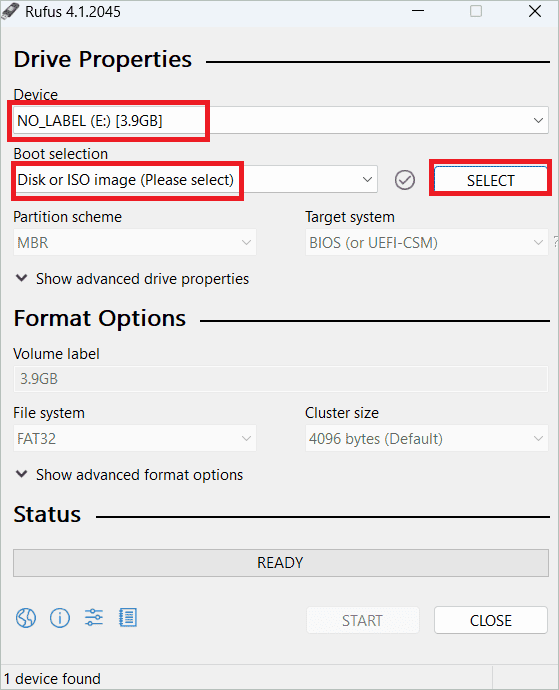Open the Partition scheme MBR dropdown
The width and height of the screenshot is (559, 690).
point(135,242)
